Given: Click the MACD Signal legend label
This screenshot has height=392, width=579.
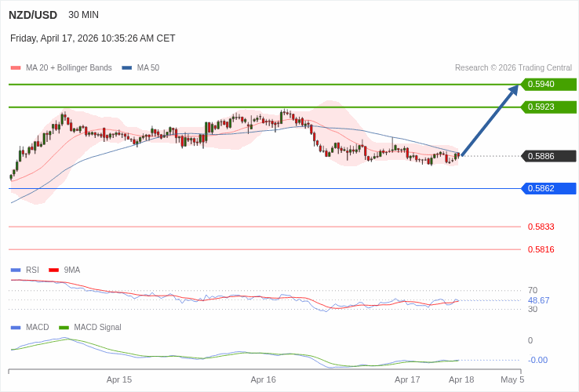Looking at the screenshot, I should click(x=97, y=328).
